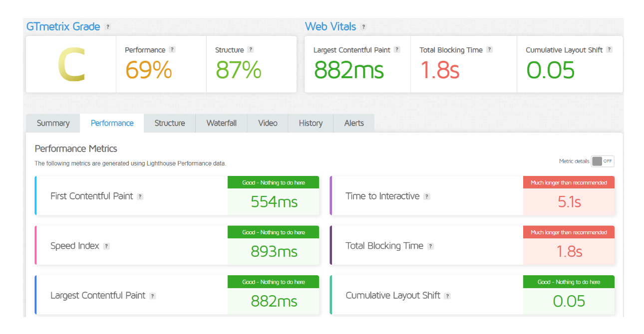
Task: Click the C grade letter
Action: click(x=71, y=65)
